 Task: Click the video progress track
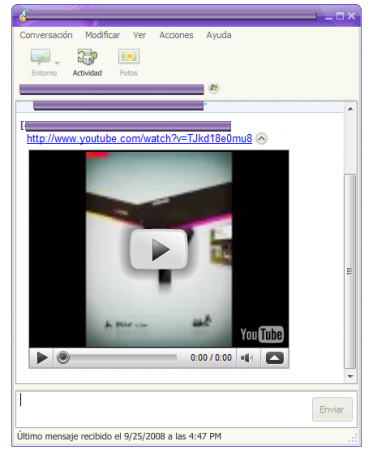click(123, 358)
